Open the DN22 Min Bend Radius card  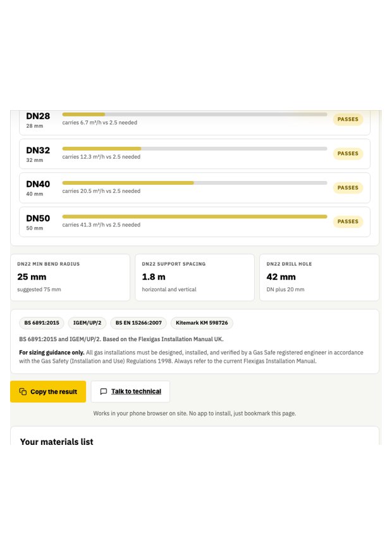pos(70,277)
